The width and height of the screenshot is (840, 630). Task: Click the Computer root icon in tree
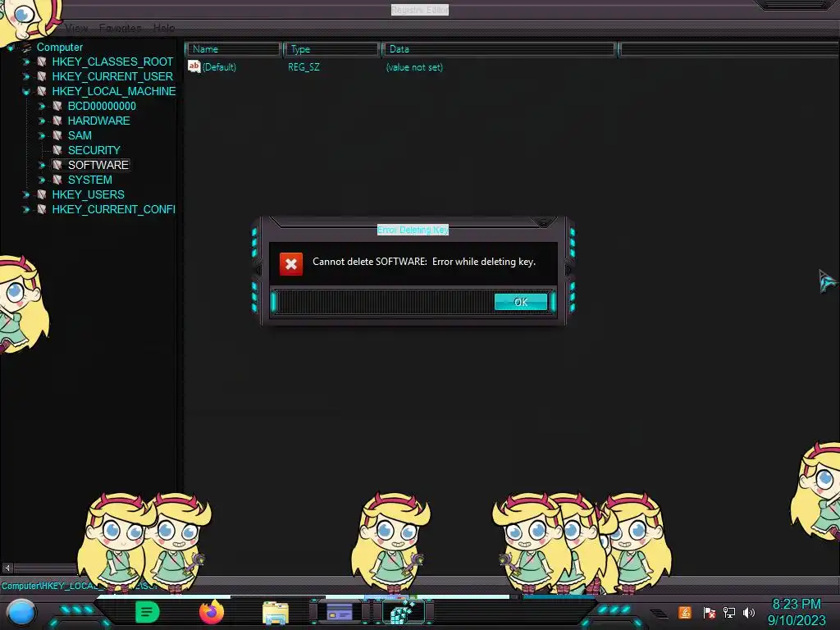pyautogui.click(x=27, y=47)
